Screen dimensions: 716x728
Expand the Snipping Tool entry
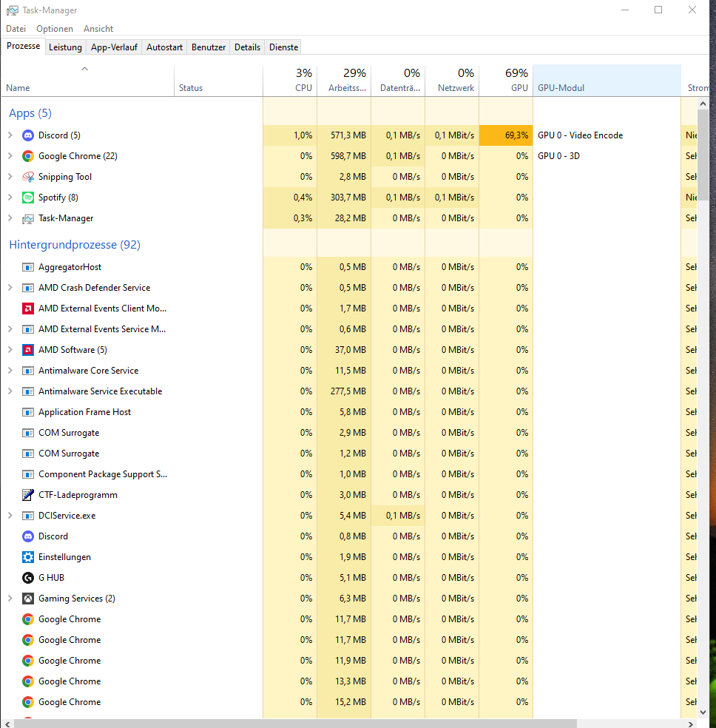10,177
